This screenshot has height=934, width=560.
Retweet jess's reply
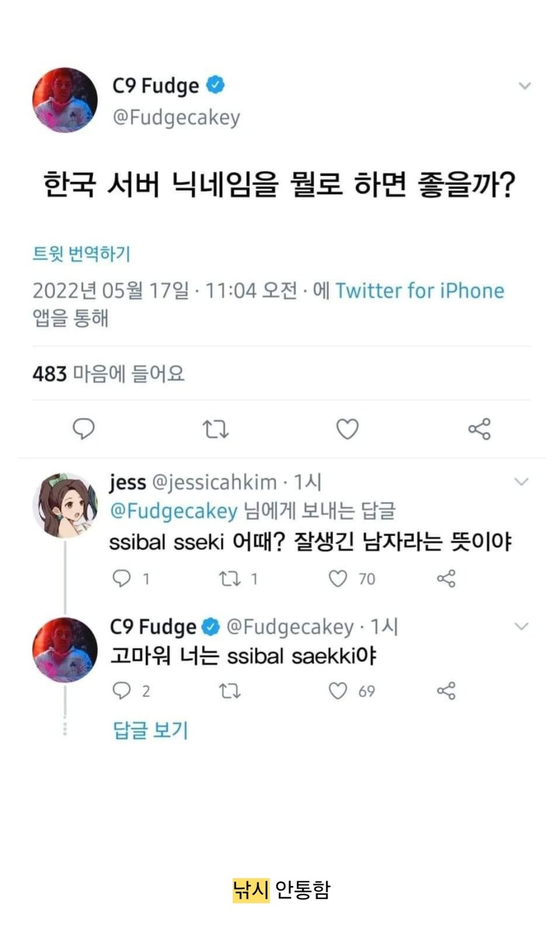pyautogui.click(x=230, y=579)
